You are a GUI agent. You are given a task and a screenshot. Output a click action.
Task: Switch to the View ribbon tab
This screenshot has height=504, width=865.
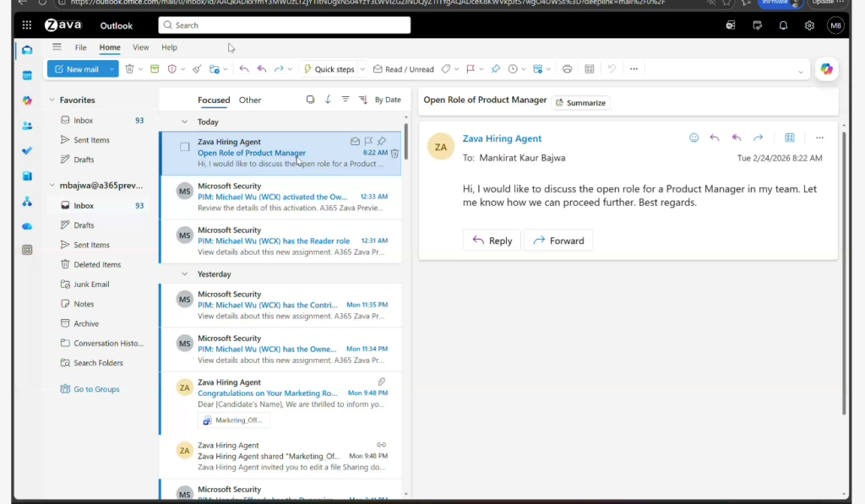pos(140,47)
